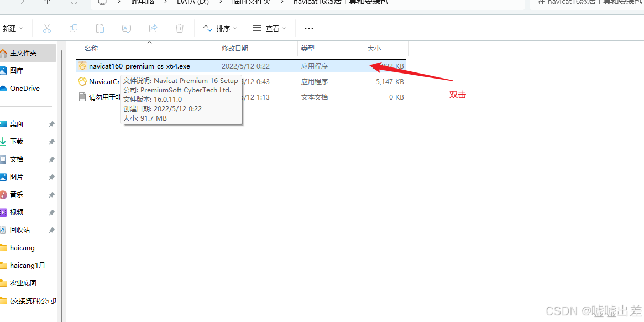Toggle pin icon next to 桌面

coord(52,124)
